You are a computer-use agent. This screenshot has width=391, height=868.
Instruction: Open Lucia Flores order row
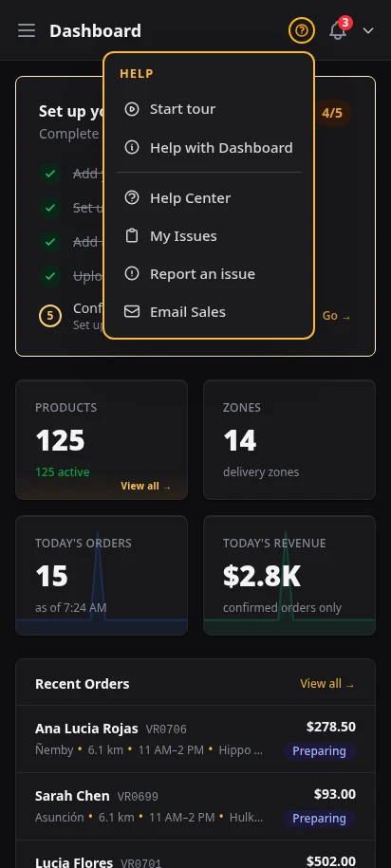195,855
